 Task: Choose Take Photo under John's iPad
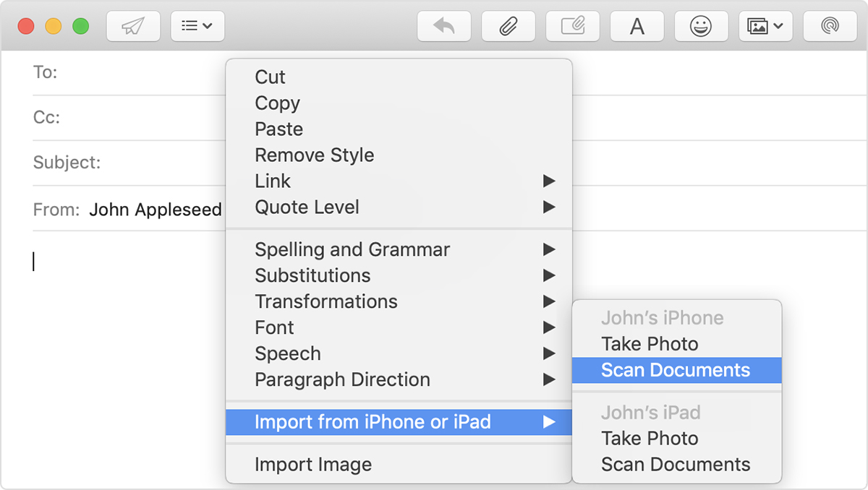pos(677,439)
